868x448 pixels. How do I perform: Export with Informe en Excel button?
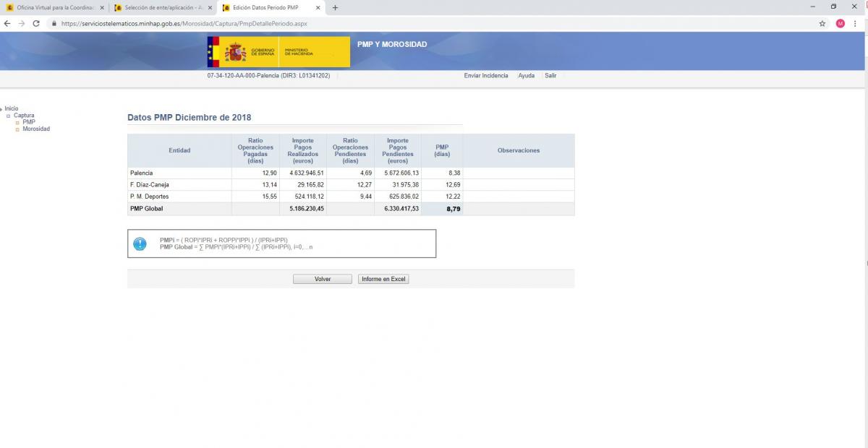click(383, 279)
